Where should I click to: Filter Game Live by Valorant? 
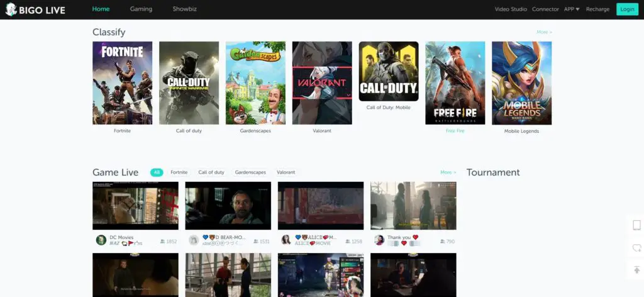click(x=286, y=172)
